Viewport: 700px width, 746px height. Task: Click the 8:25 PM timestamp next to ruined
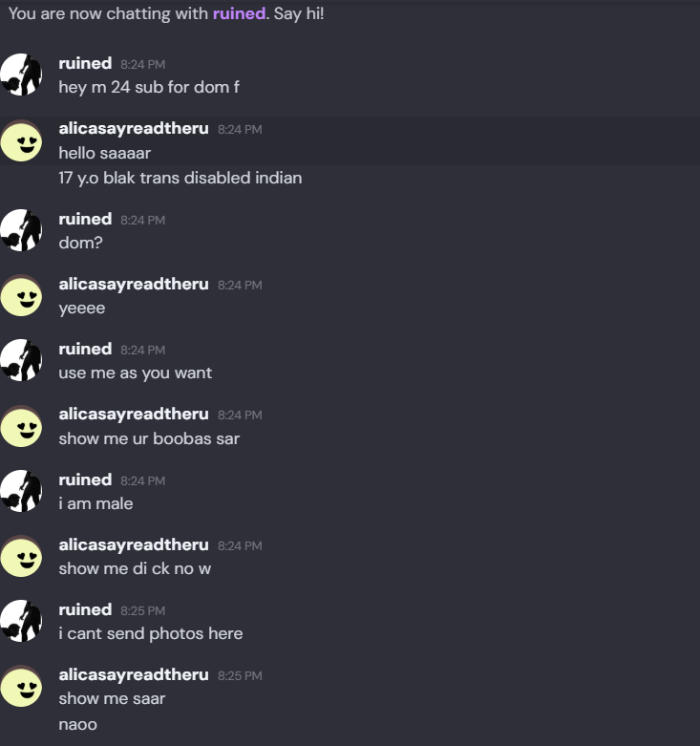(x=142, y=611)
